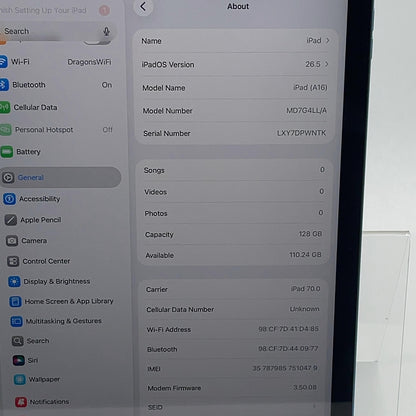
Task: Open Bluetooth settings icon
Action: click(4, 85)
